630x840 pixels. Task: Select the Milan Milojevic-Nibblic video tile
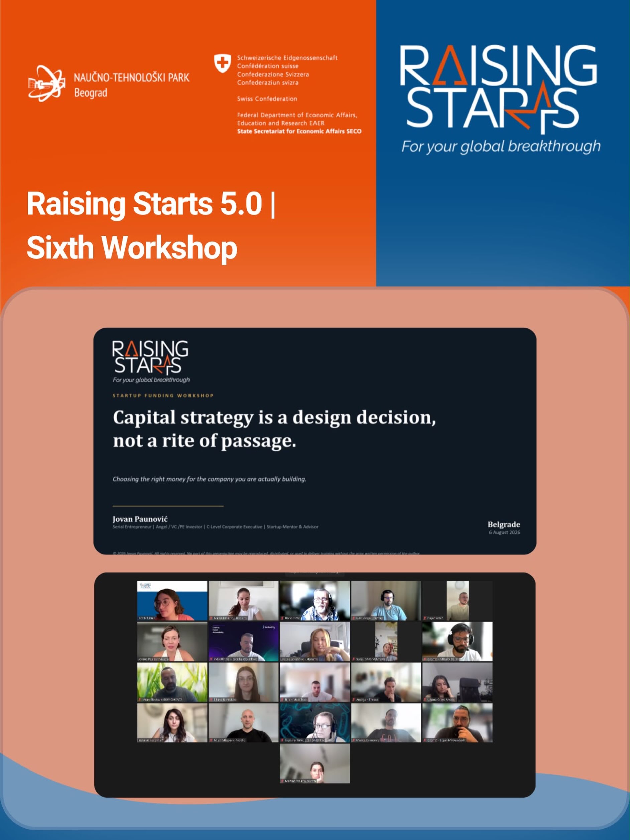[243, 723]
